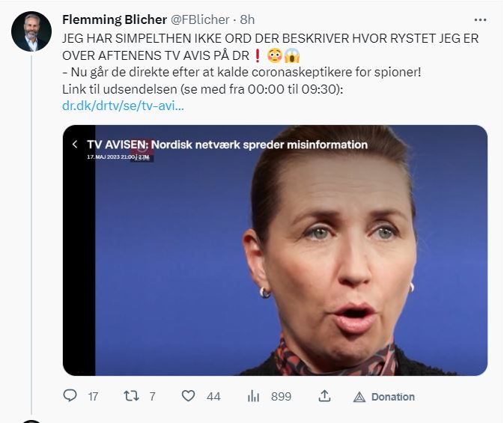This screenshot has width=504, height=423.
Task: Click the retweet count of 7
Action: pyautogui.click(x=152, y=397)
